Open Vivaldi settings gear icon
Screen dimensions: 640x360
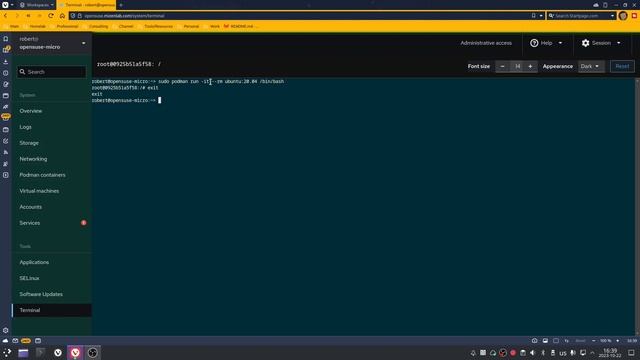point(6,330)
